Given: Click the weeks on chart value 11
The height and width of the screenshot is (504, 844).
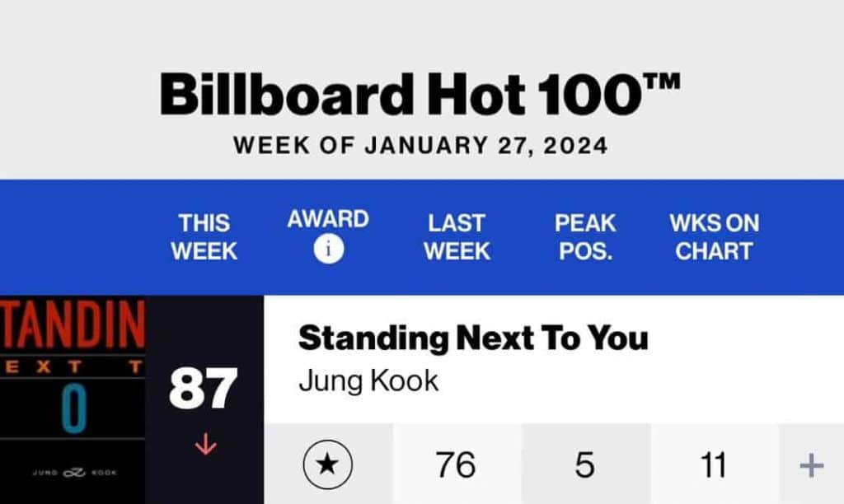Looking at the screenshot, I should pos(714,466).
